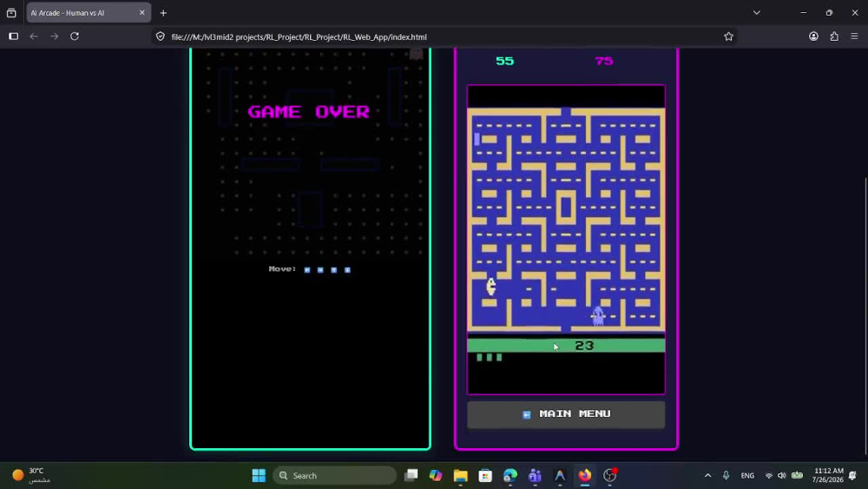Screen dimensions: 868x489
Task: Open File Explorer from taskbar
Action: click(x=461, y=475)
